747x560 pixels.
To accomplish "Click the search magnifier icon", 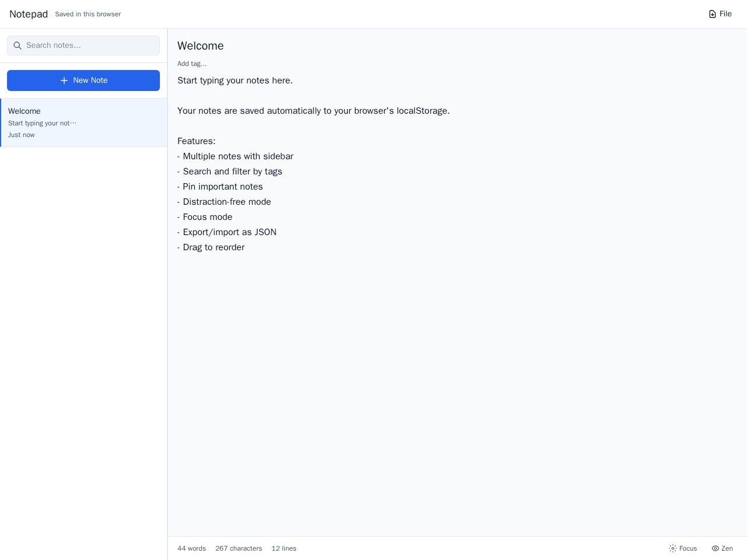I will point(18,45).
